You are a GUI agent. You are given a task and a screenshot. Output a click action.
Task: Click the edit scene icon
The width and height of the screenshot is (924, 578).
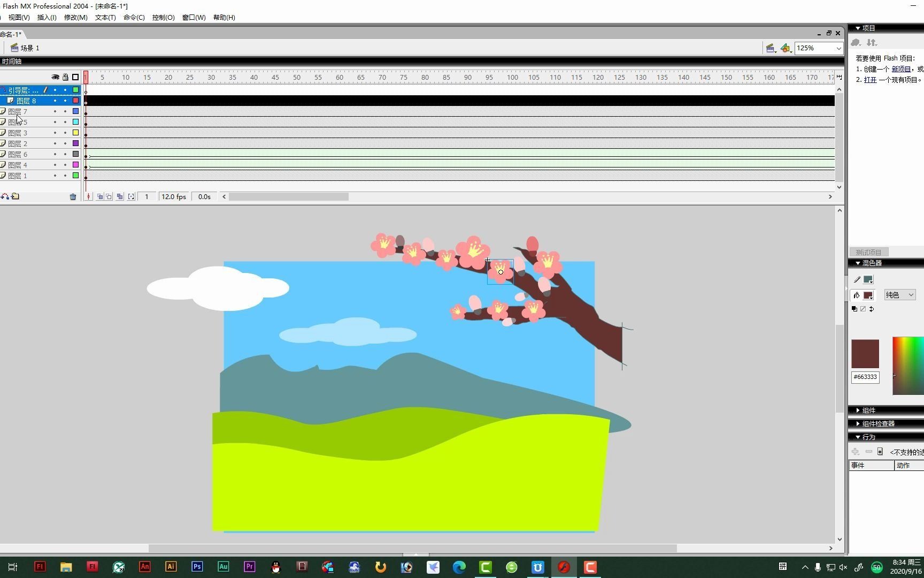coord(771,48)
